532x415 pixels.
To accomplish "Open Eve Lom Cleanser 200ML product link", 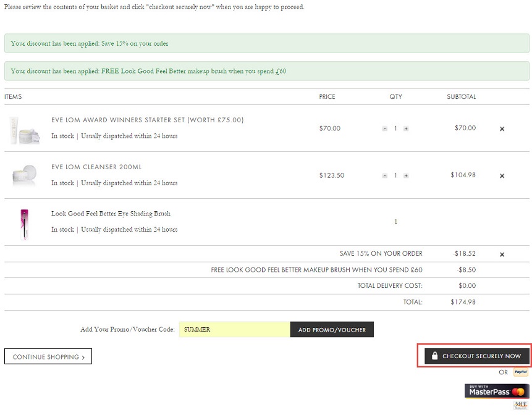I will coord(96,167).
